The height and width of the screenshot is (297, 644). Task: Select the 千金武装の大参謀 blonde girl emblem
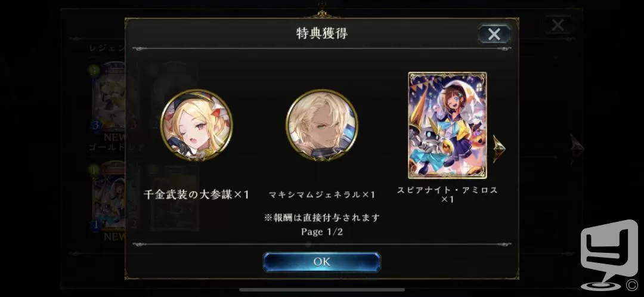coord(196,125)
